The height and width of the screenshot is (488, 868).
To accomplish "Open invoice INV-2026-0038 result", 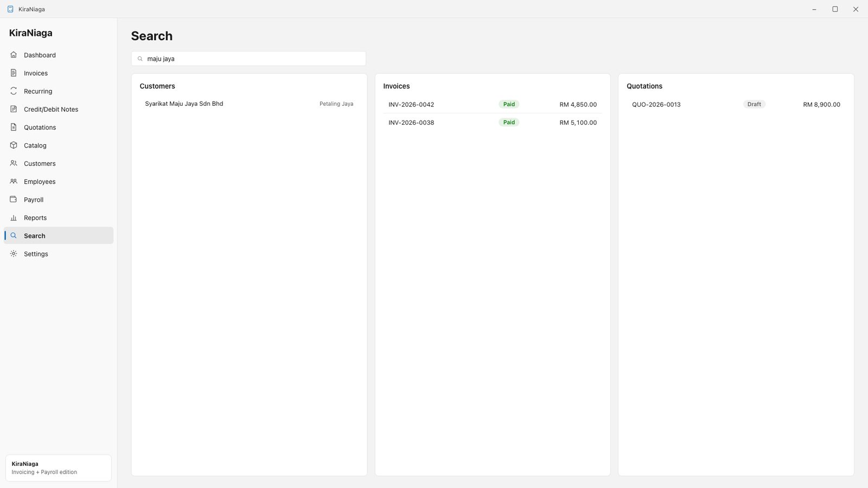I will (493, 123).
